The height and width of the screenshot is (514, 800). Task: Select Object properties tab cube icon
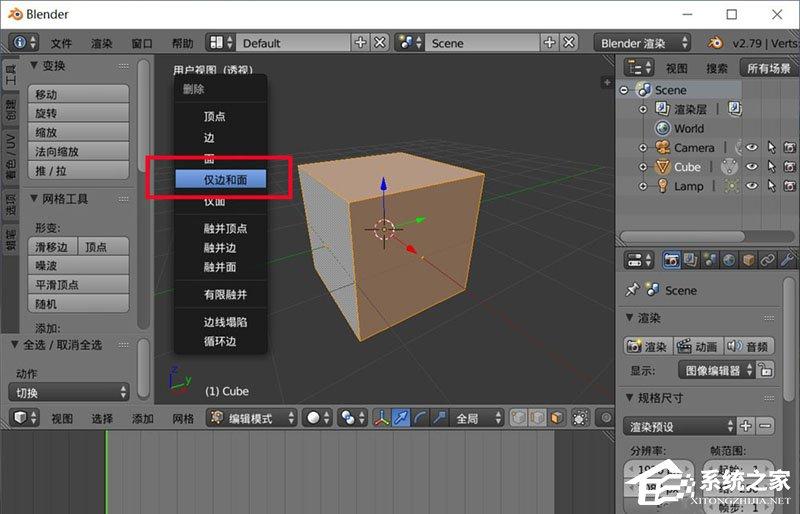coord(748,260)
